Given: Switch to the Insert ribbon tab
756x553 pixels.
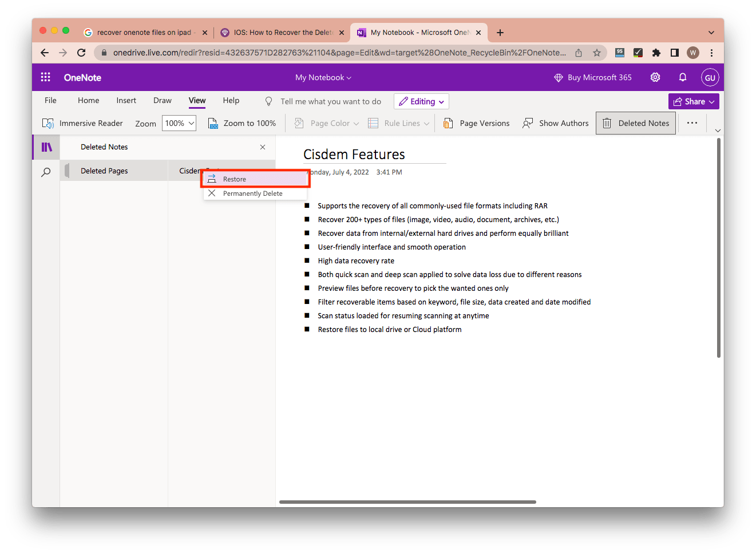Looking at the screenshot, I should (x=126, y=100).
